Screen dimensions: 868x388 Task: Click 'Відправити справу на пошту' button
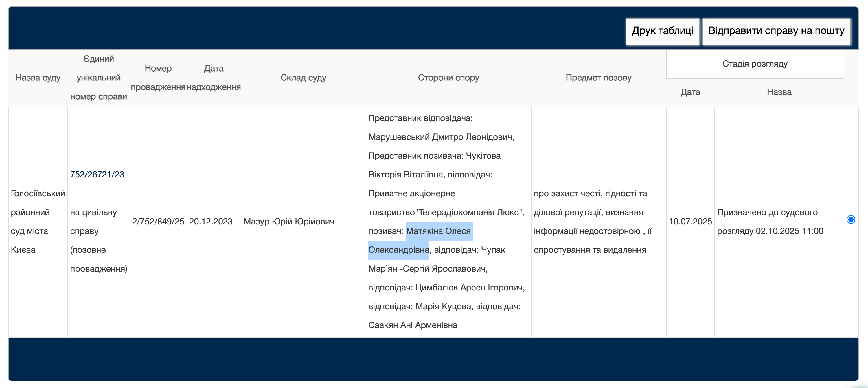point(776,31)
